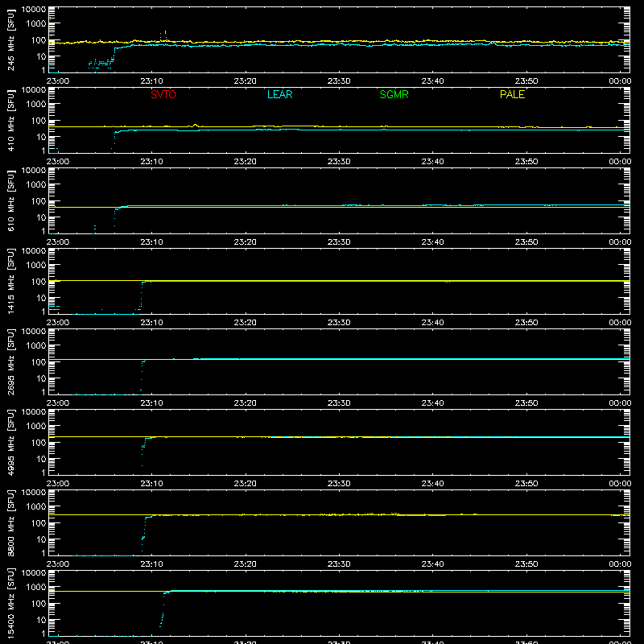The width and height of the screenshot is (644, 644).
Task: Click the 1000 y-axis value on 4995 MHz plot
Action: click(x=36, y=427)
